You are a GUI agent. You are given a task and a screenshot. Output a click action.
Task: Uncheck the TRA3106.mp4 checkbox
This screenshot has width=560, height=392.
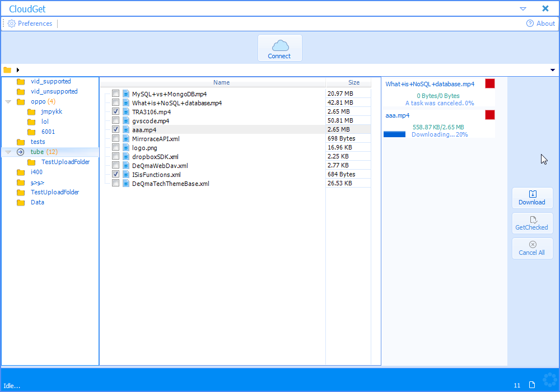click(116, 111)
